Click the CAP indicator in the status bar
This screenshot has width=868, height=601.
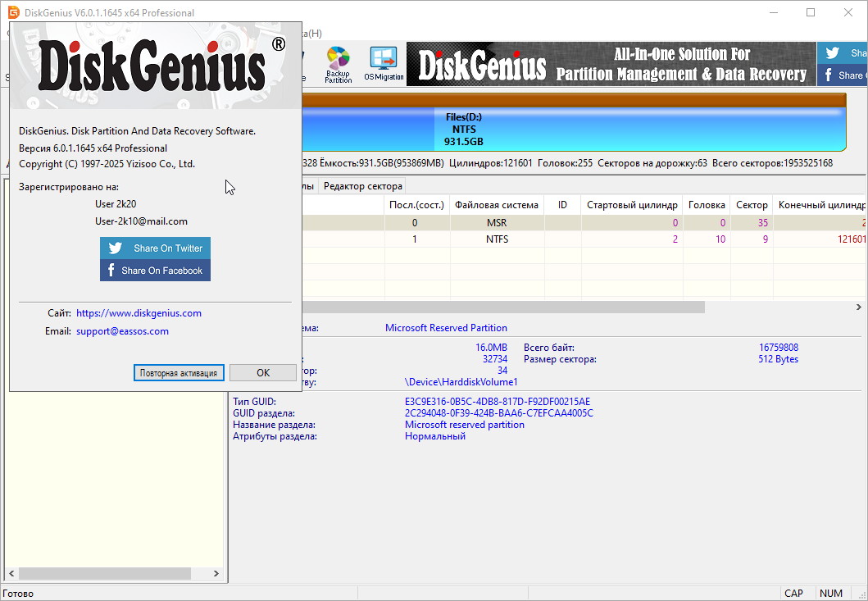[x=793, y=594]
